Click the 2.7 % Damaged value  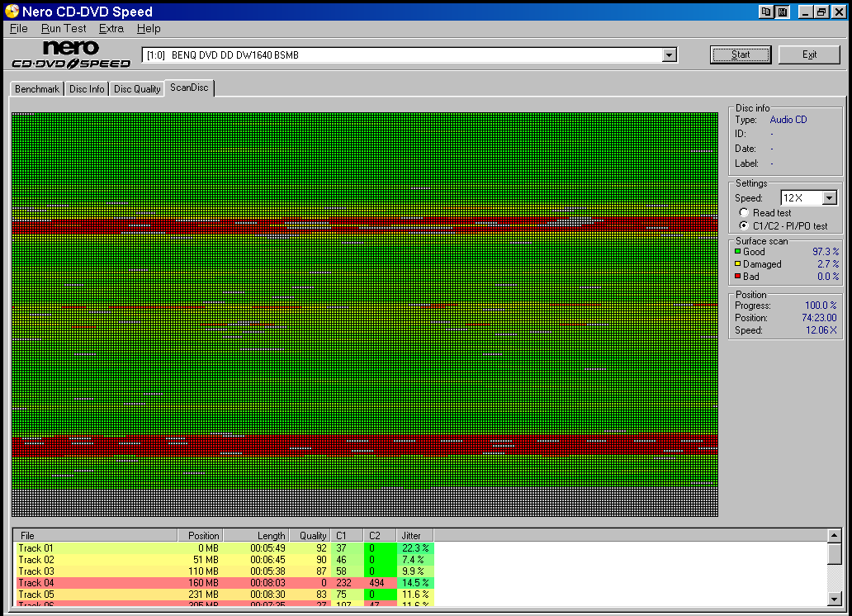[828, 264]
